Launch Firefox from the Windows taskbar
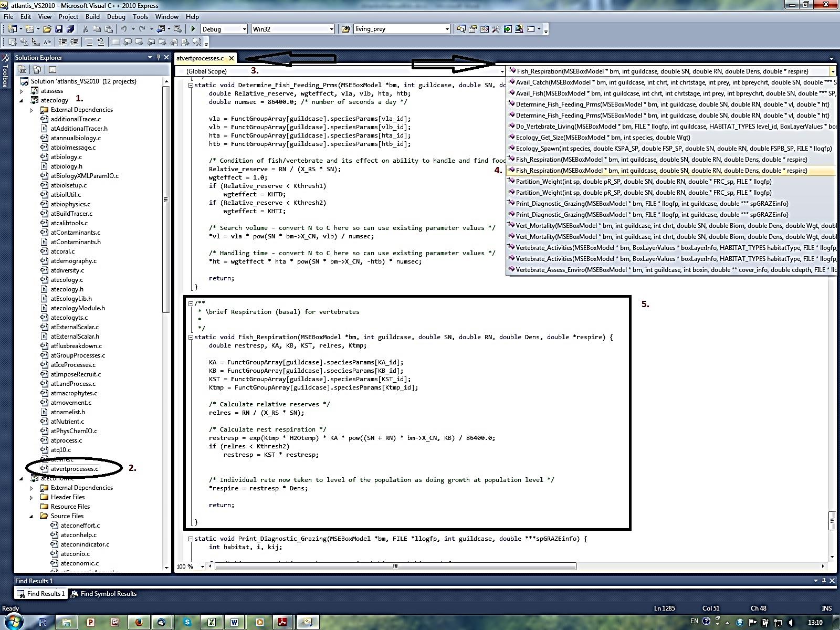The height and width of the screenshot is (630, 840). [x=139, y=622]
